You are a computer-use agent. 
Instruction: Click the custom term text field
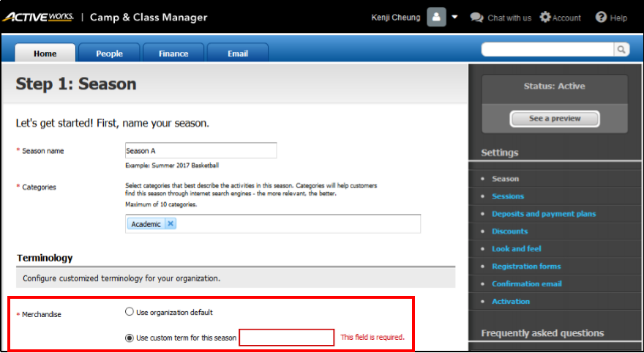click(286, 338)
